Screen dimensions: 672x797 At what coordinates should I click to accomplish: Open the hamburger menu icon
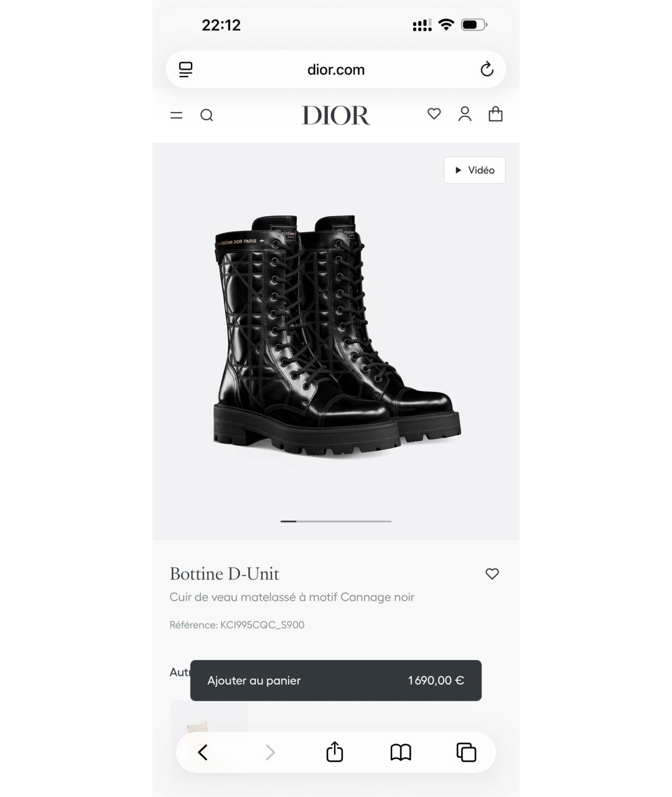[x=176, y=115]
